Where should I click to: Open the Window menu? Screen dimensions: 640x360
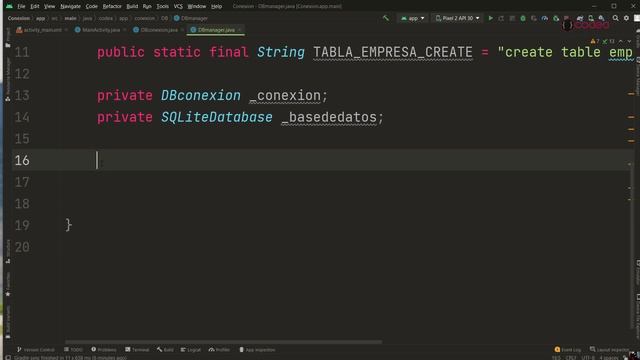point(196,7)
